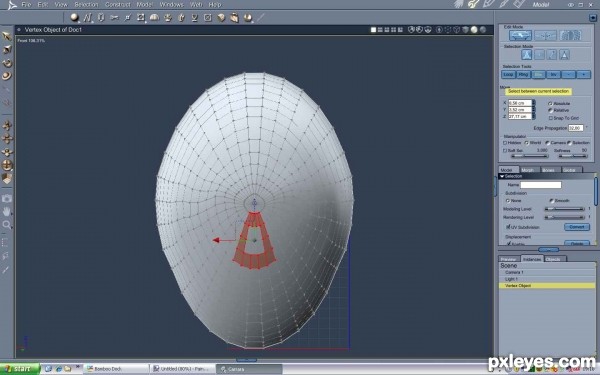The width and height of the screenshot is (600, 375).
Task: Select the magnifier zoom tool
Action: click(7, 225)
